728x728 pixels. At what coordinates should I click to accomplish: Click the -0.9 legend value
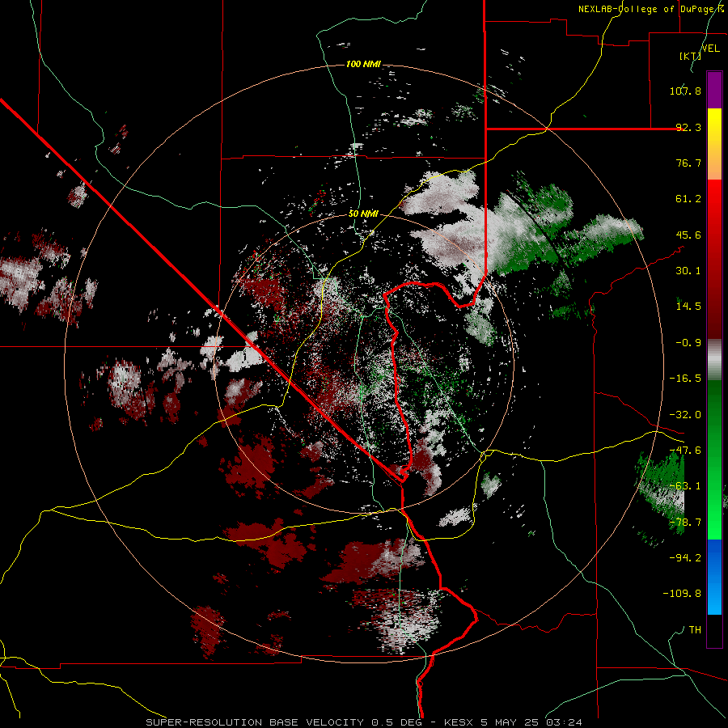click(688, 343)
